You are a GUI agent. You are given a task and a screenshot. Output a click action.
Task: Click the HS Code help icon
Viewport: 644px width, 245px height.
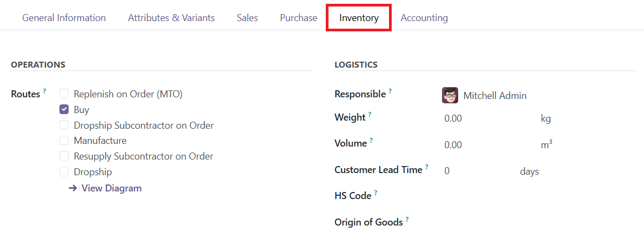point(376,193)
